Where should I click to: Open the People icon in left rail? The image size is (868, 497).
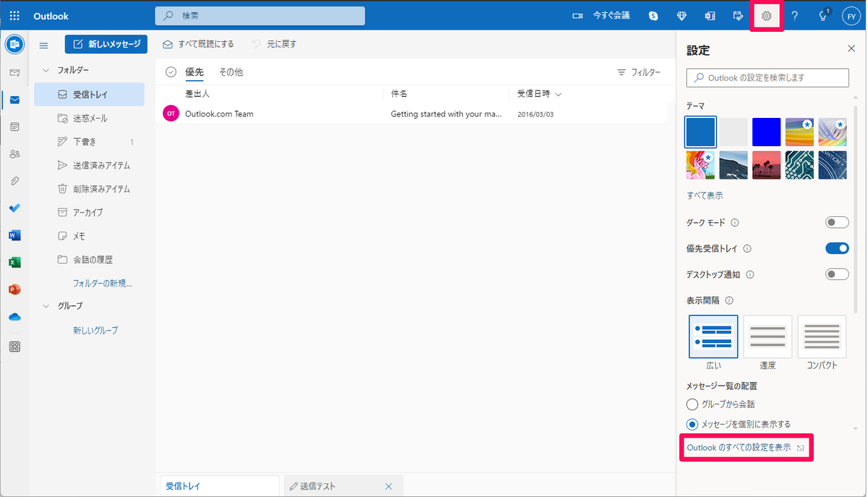[14, 153]
